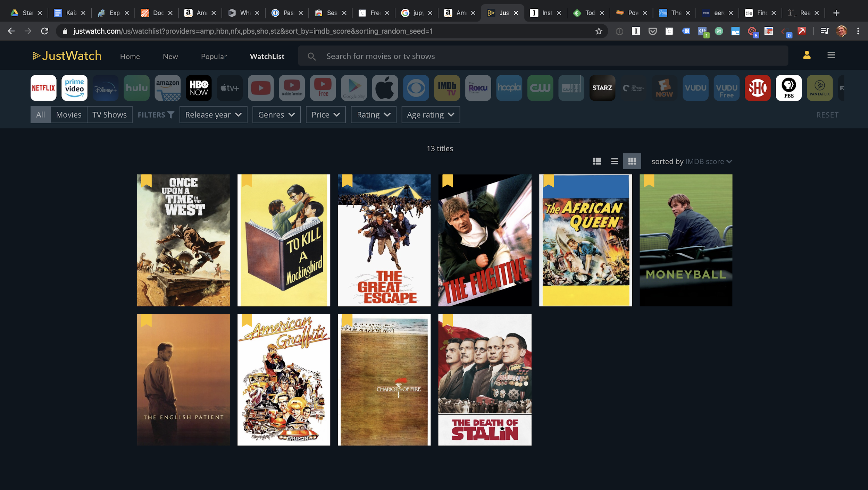The height and width of the screenshot is (490, 868).
Task: Open the user account profile icon
Action: pos(807,55)
